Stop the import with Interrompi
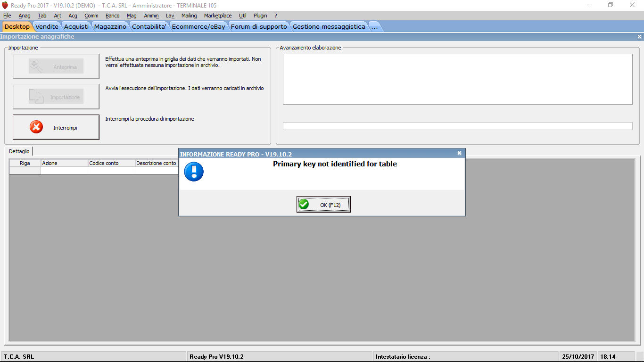 point(56,127)
